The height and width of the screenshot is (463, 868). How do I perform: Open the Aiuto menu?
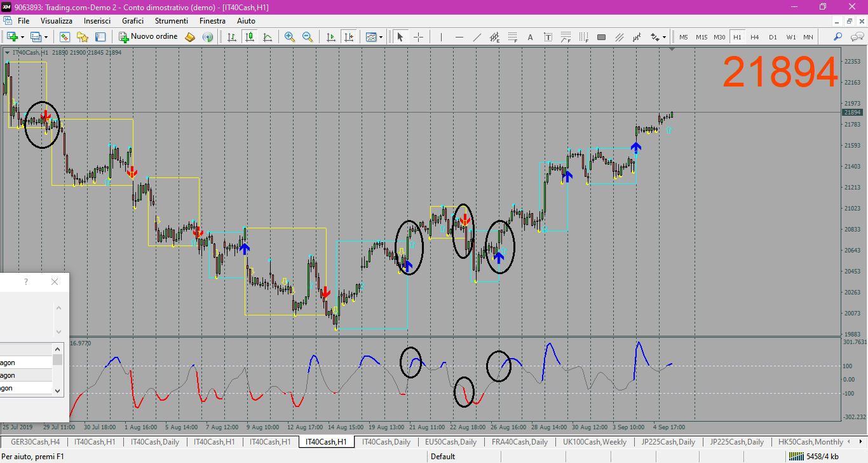(246, 21)
